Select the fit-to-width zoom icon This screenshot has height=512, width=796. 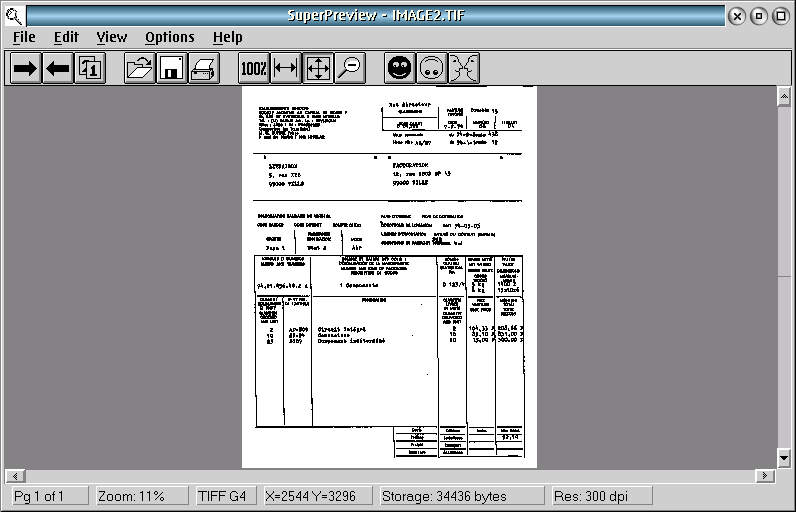(286, 68)
